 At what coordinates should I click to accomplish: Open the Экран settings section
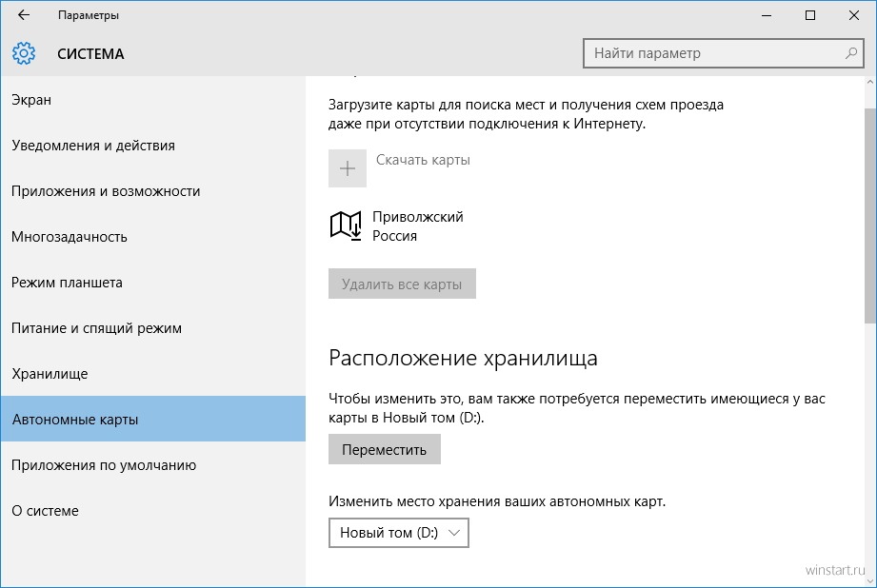152,100
